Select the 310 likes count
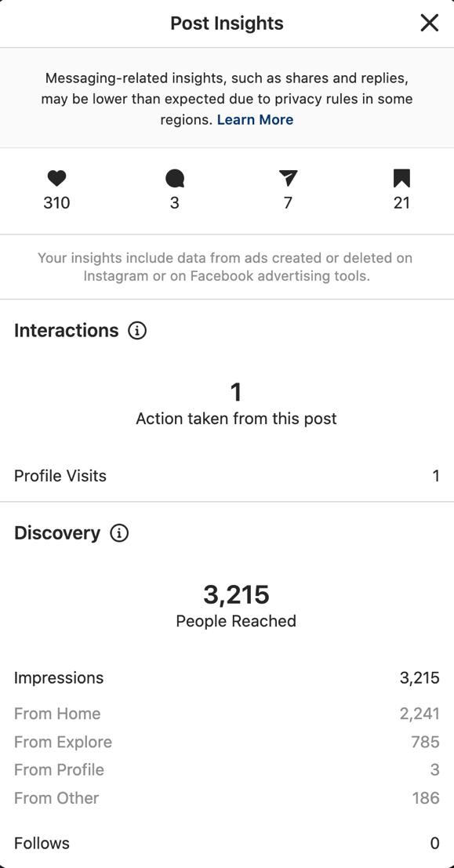The width and height of the screenshot is (454, 868). pos(56,203)
